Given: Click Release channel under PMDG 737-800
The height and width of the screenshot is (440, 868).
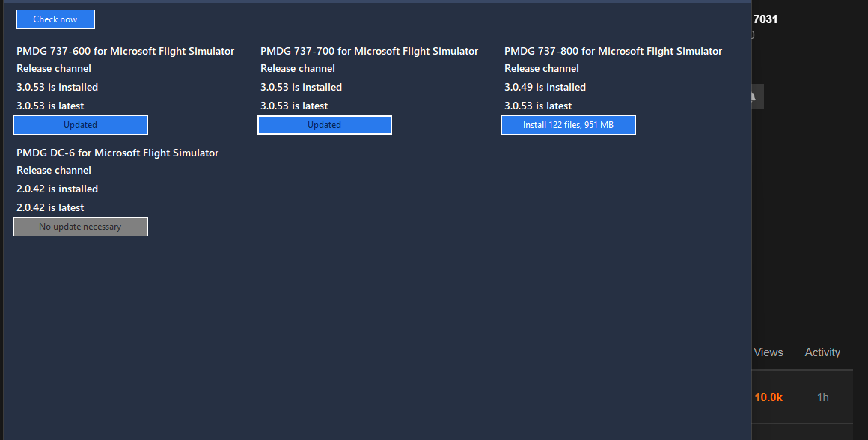Looking at the screenshot, I should [x=542, y=69].
